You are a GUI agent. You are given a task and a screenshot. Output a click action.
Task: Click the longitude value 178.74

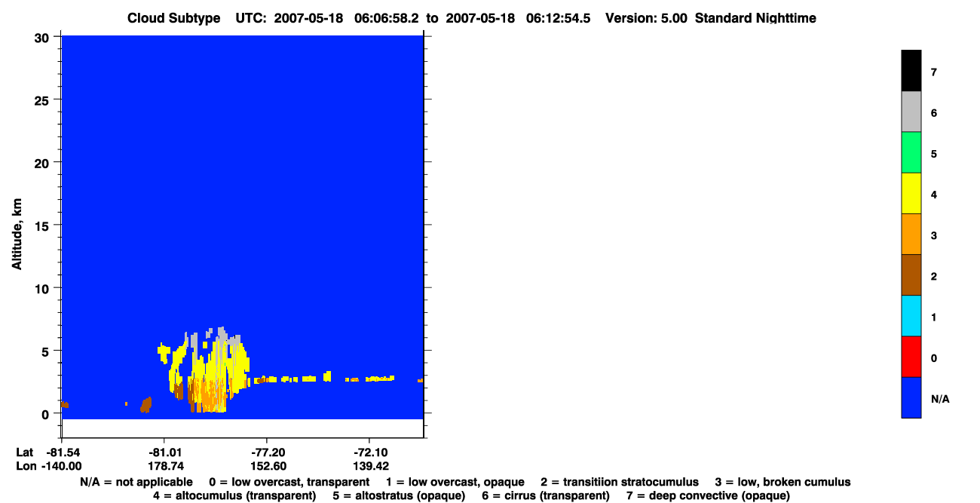click(167, 466)
